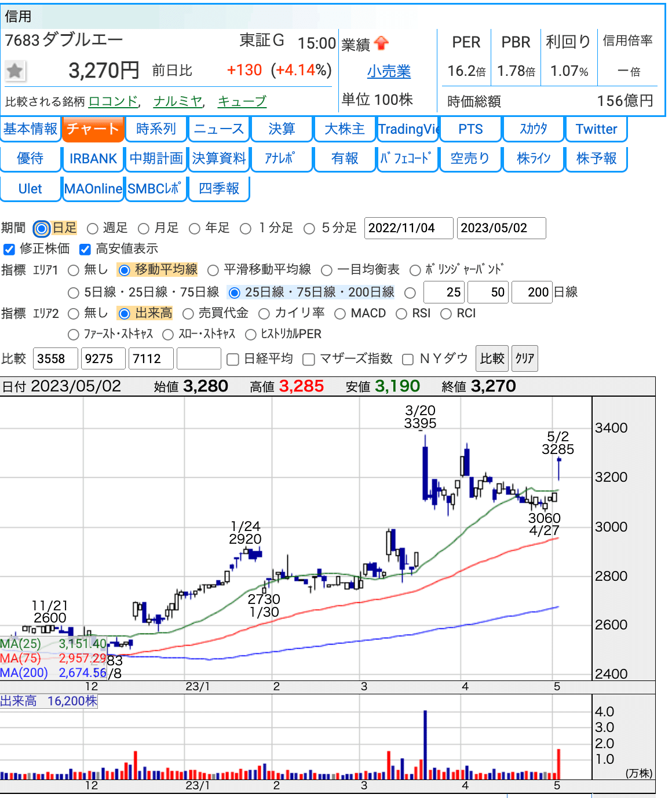Open the IRBANK tab

point(93,158)
